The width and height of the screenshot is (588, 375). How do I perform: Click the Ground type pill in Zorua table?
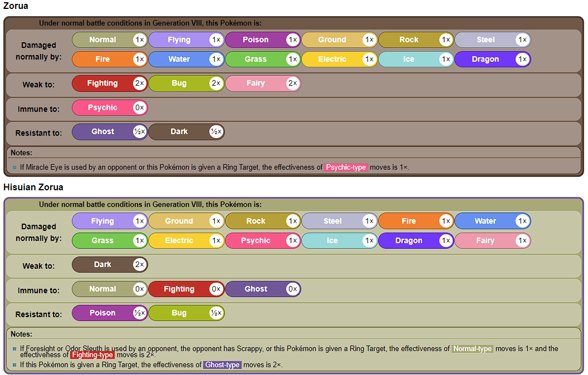tap(340, 40)
